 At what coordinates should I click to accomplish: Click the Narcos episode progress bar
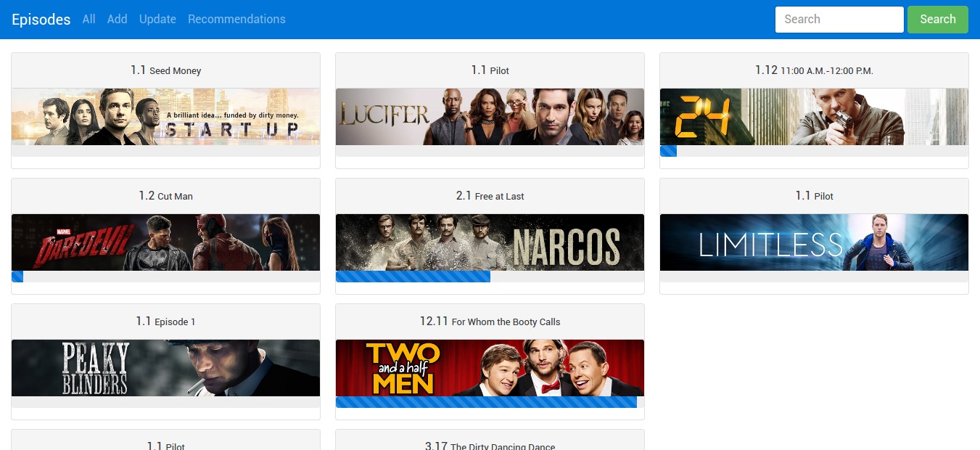tap(490, 277)
